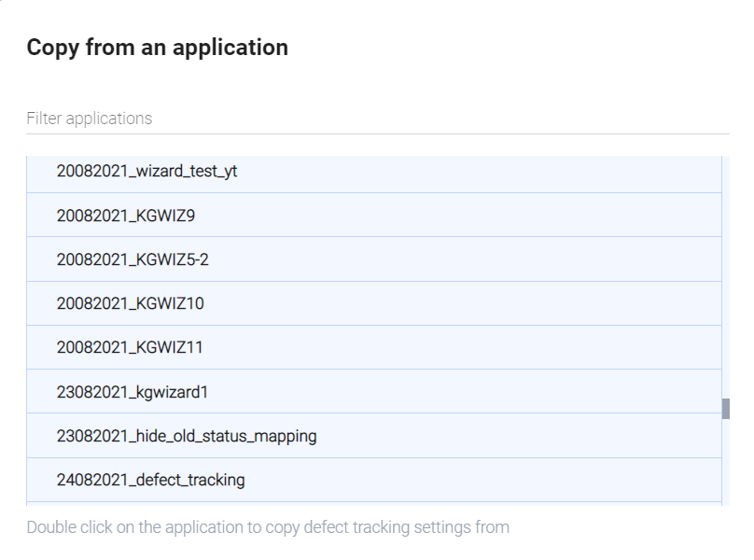Click the underline beneath the Filter applications field

click(377, 134)
